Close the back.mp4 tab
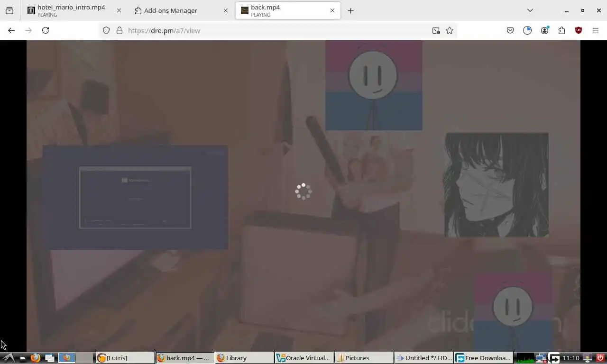Screen dimensions: 607x364 coord(332,10)
